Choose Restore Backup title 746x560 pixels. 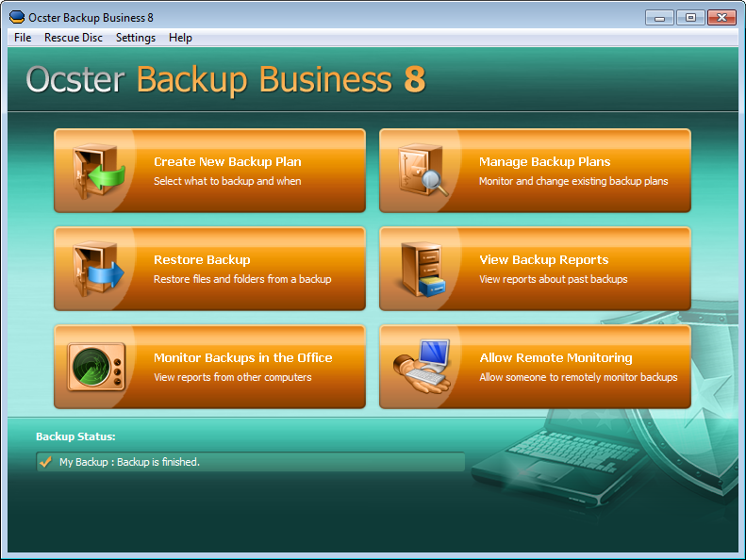pyautogui.click(x=202, y=260)
